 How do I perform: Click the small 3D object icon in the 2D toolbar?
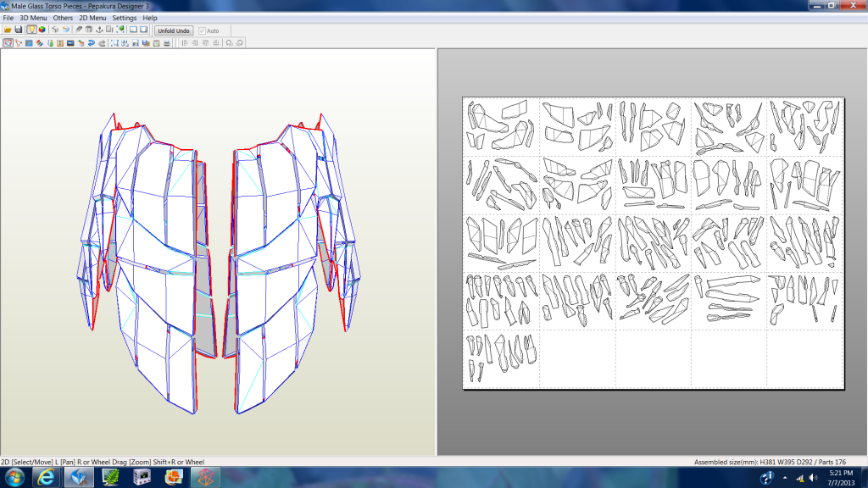point(81,42)
